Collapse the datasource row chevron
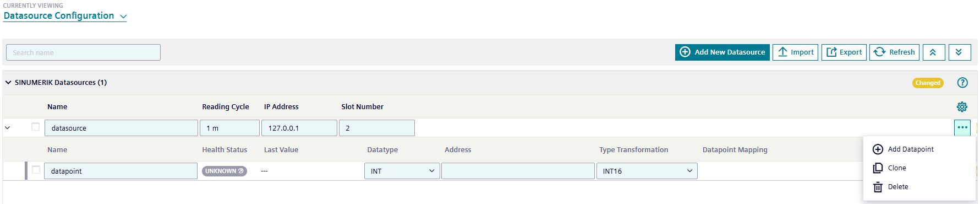The image size is (980, 204). coord(7,128)
